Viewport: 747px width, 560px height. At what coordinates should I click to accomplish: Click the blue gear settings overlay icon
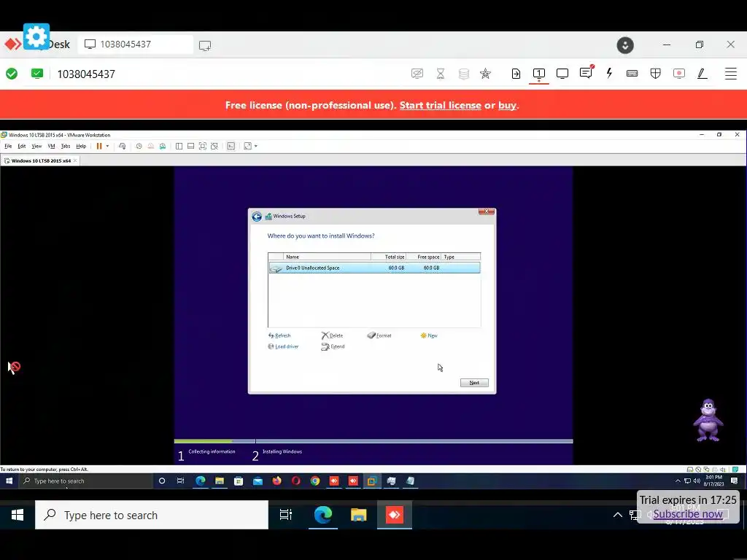(x=36, y=36)
